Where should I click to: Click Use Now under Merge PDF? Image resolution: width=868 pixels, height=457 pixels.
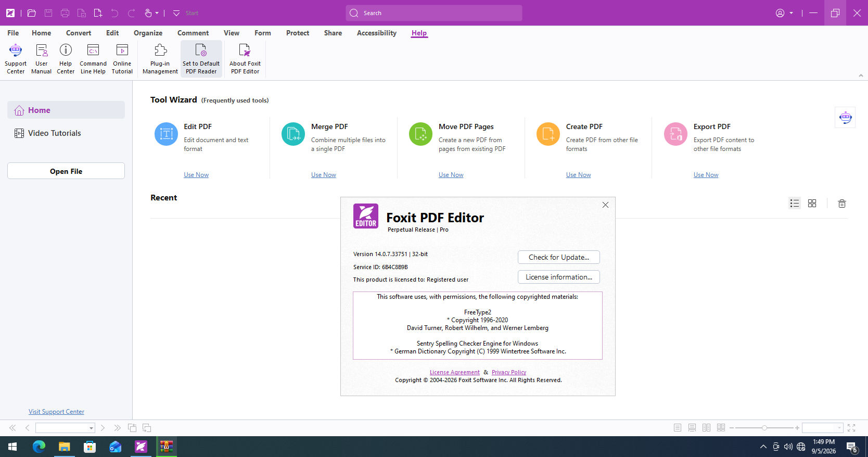[x=324, y=175]
